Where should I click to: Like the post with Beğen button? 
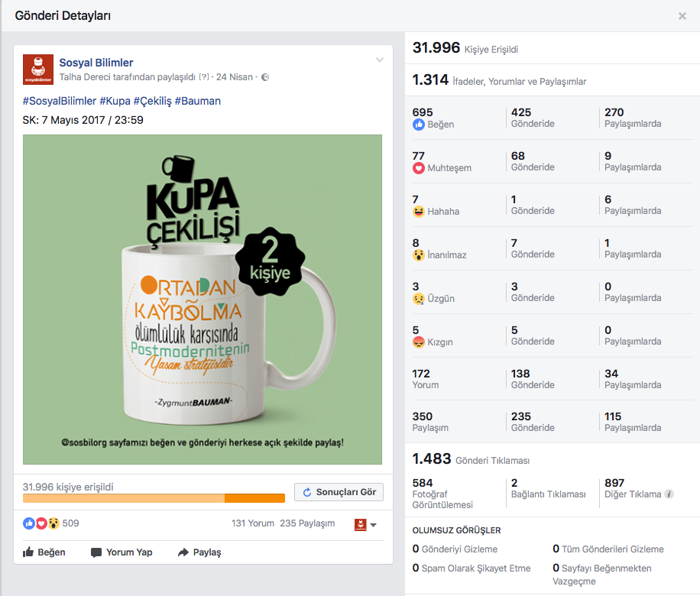(44, 552)
